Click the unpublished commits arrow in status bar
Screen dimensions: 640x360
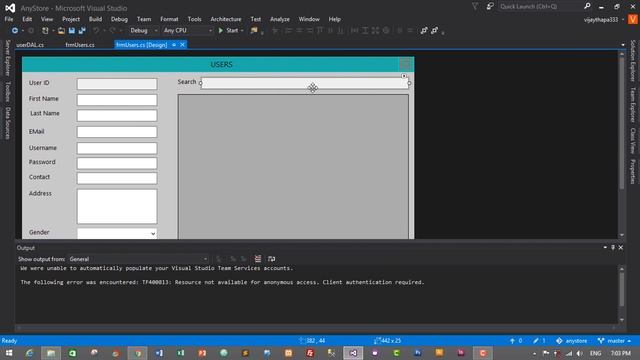pos(516,341)
